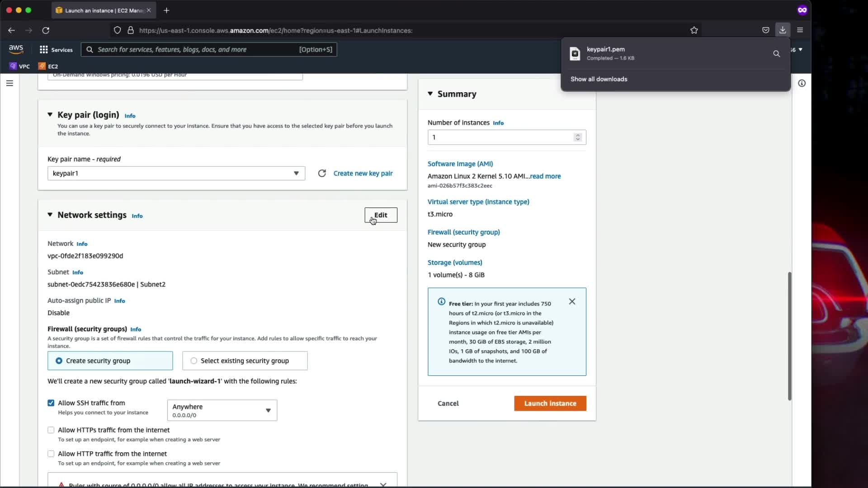Image resolution: width=868 pixels, height=488 pixels.
Task: Collapse the Network settings section
Action: tap(50, 215)
